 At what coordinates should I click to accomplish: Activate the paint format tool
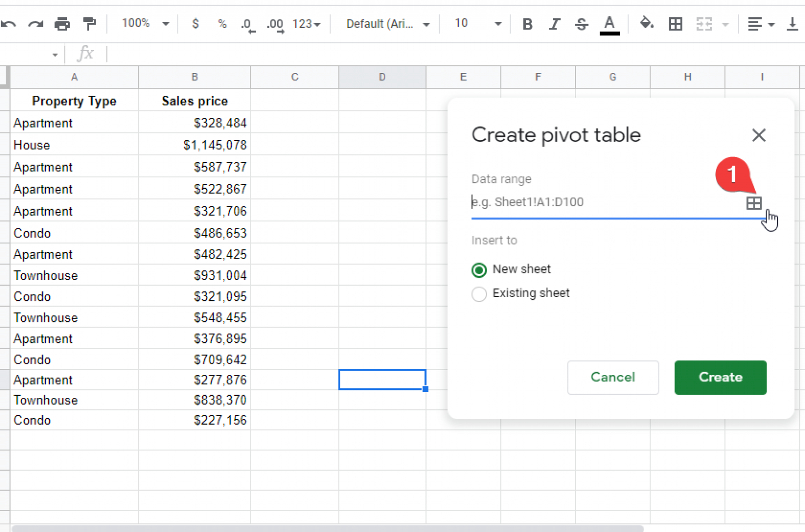tap(90, 24)
